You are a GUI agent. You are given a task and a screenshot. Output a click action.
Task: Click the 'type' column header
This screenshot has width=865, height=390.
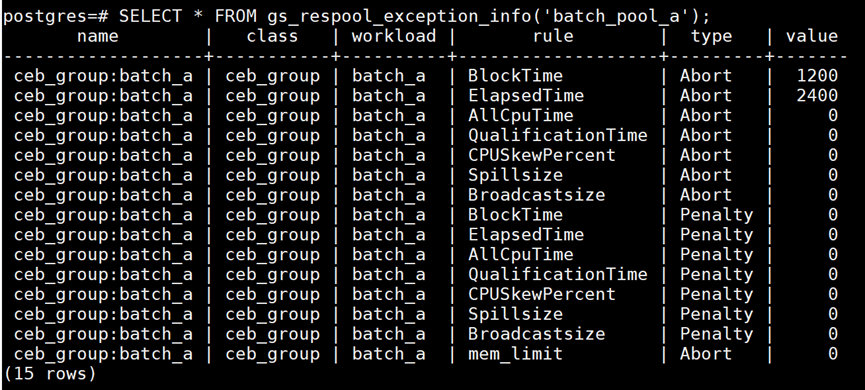[x=711, y=38]
